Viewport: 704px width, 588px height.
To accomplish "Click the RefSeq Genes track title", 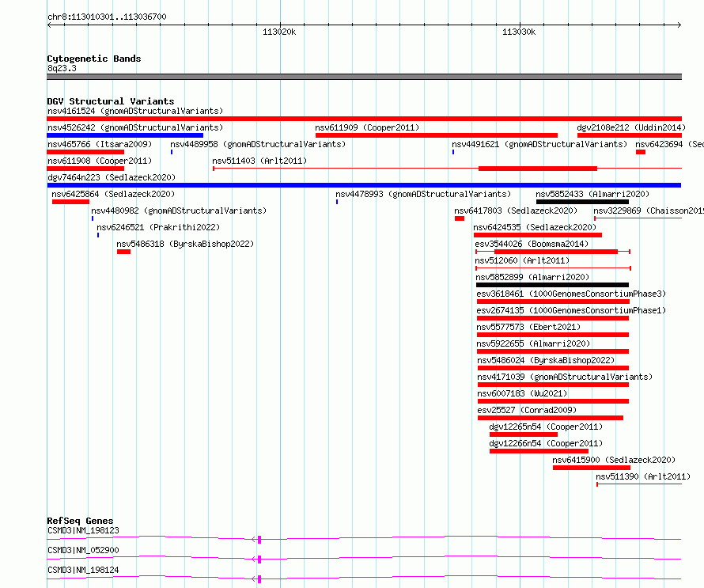I will [x=80, y=521].
